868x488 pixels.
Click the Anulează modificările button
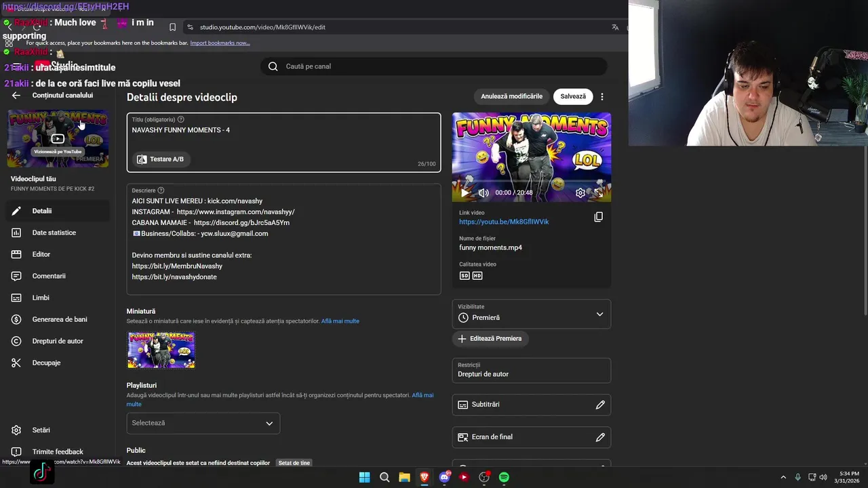[x=511, y=96]
